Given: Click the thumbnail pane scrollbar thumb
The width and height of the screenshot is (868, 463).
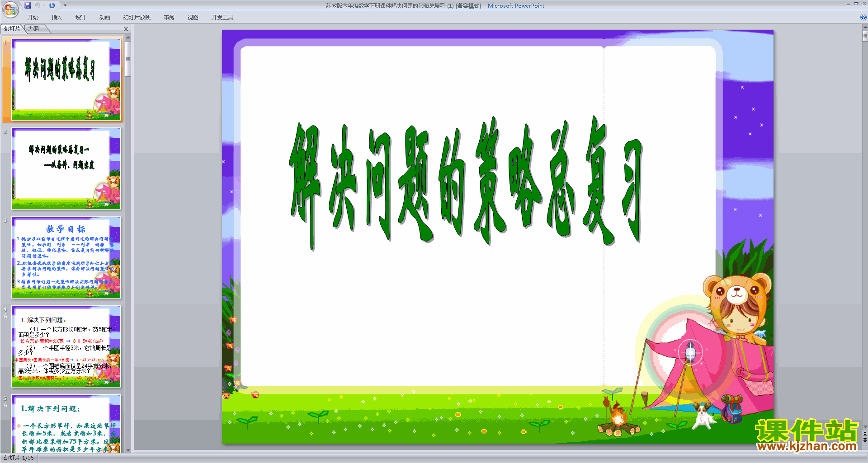Looking at the screenshot, I should coord(128,59).
